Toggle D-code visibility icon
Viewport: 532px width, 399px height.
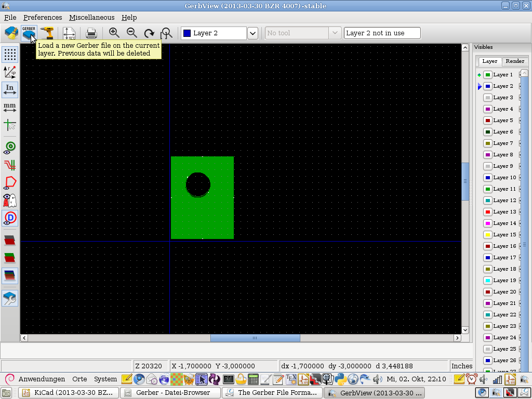(10, 218)
